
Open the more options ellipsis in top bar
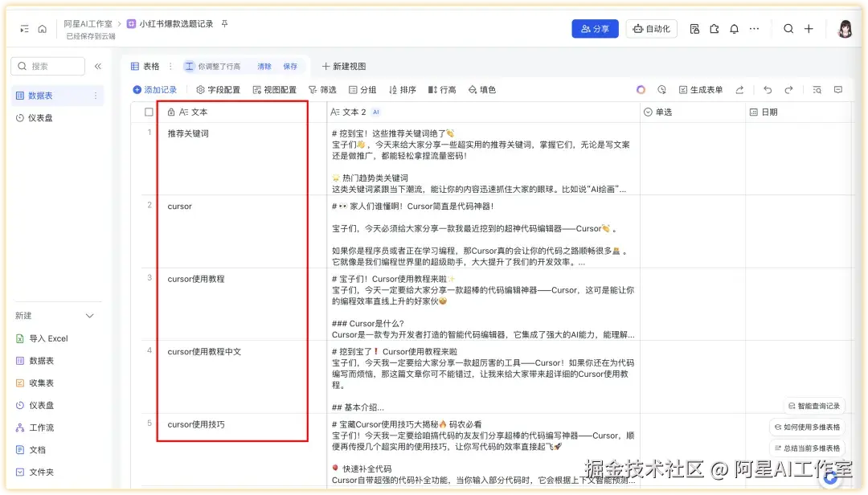pyautogui.click(x=754, y=28)
